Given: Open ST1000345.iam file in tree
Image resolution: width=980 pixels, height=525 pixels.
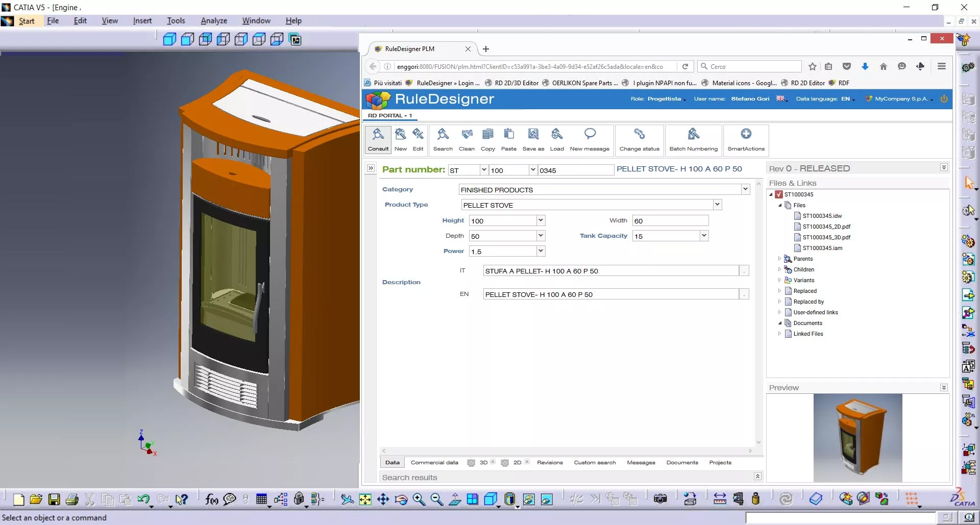Looking at the screenshot, I should pos(822,248).
